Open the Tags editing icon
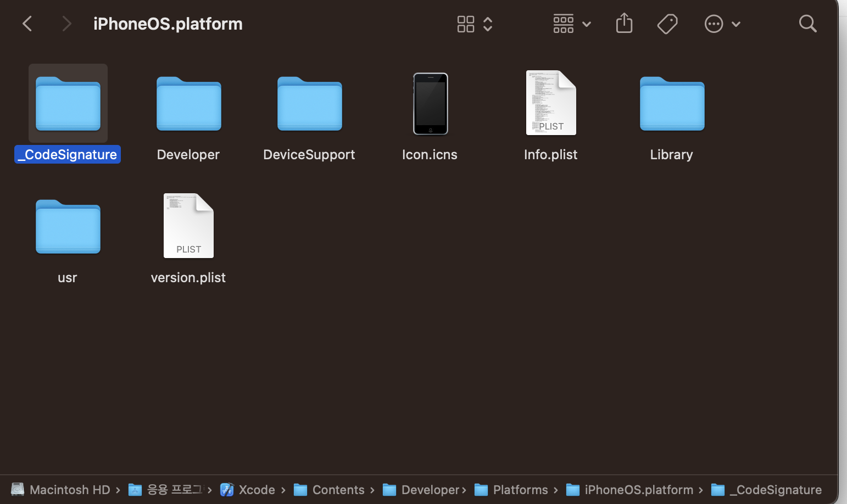Viewport: 847px width, 504px height. [x=667, y=24]
